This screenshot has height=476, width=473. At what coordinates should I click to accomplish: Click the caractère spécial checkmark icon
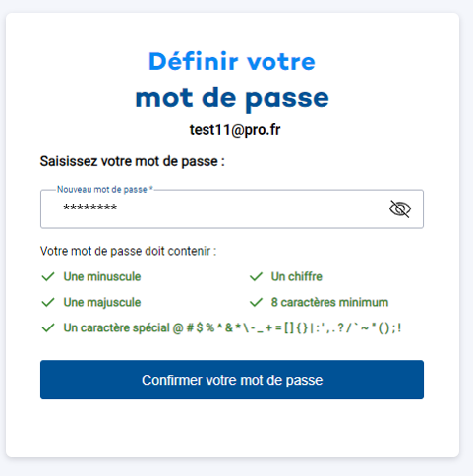coord(48,327)
